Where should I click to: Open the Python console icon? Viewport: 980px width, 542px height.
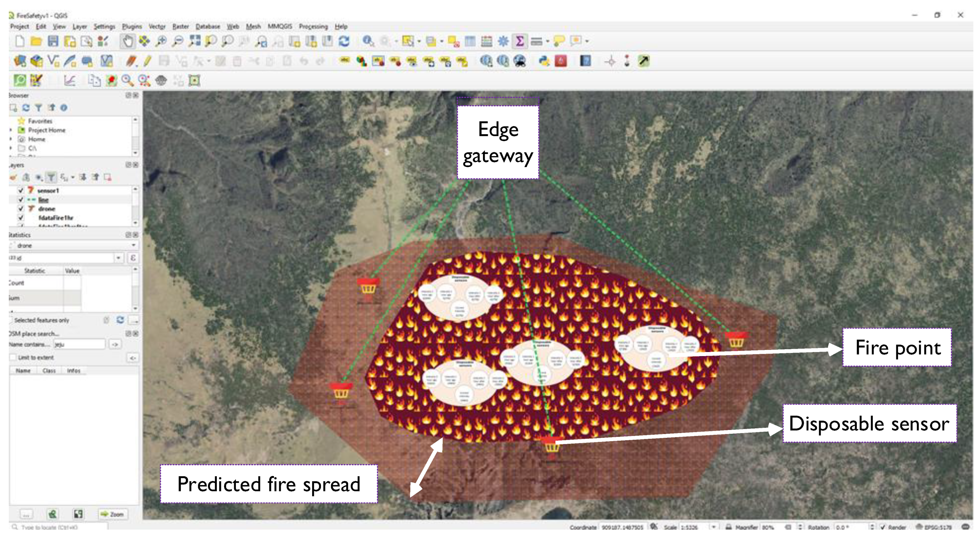coord(544,61)
